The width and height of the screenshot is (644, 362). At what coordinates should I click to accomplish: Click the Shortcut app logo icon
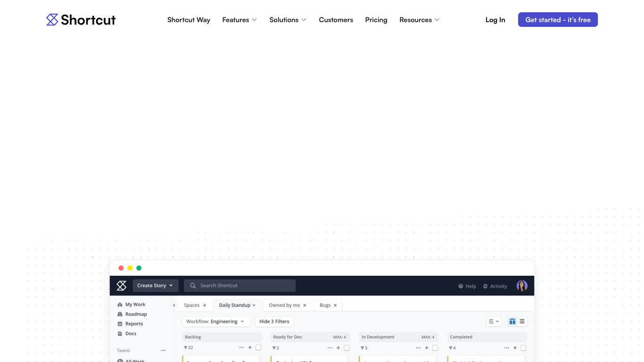coord(122,286)
